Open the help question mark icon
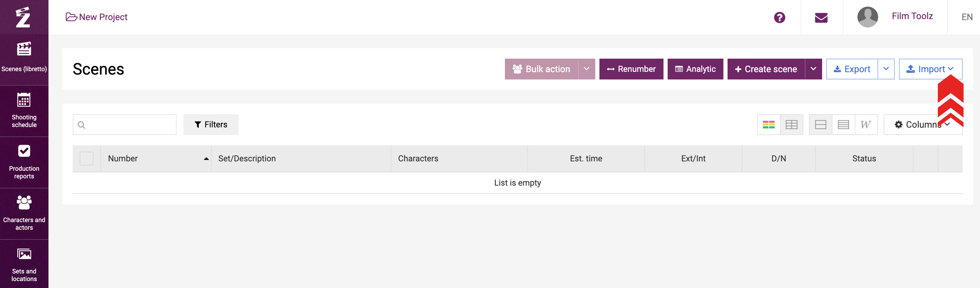The width and height of the screenshot is (980, 288). click(779, 18)
